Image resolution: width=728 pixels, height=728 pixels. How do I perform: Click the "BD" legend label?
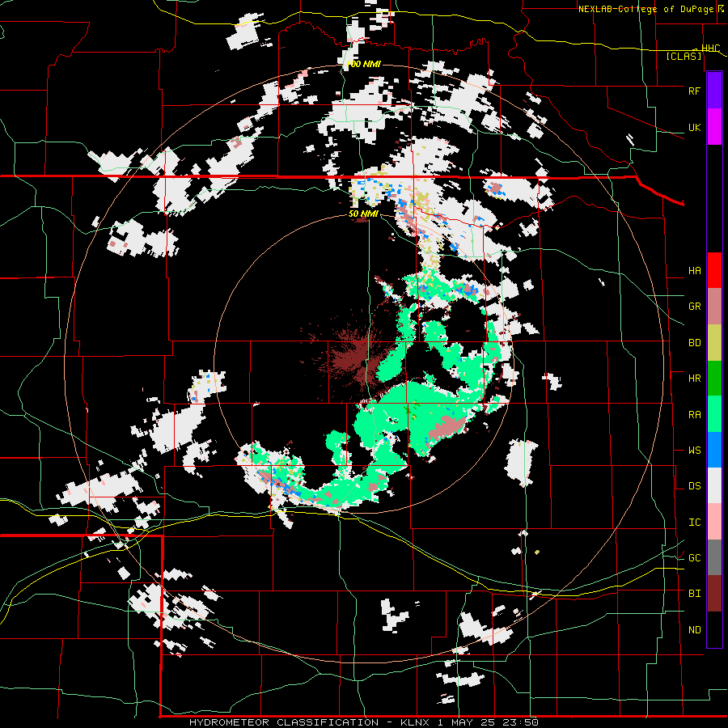694,343
